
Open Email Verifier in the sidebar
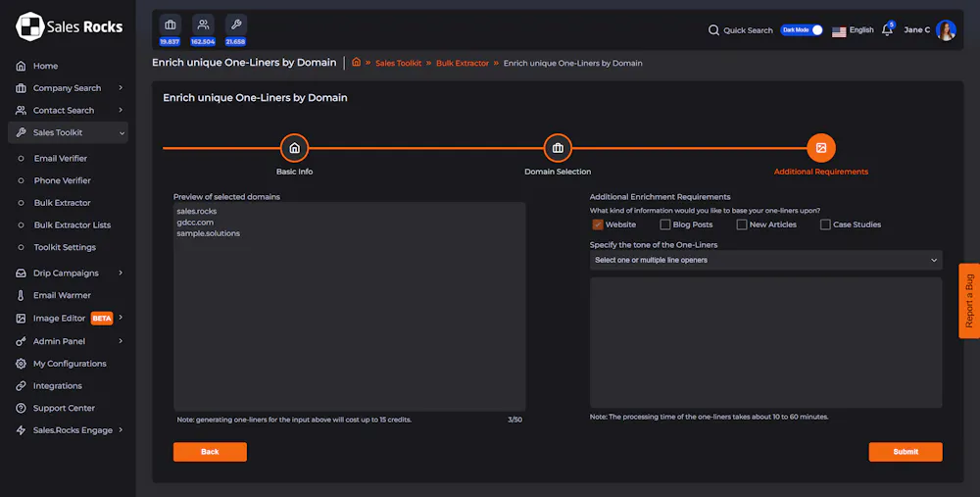click(x=60, y=158)
